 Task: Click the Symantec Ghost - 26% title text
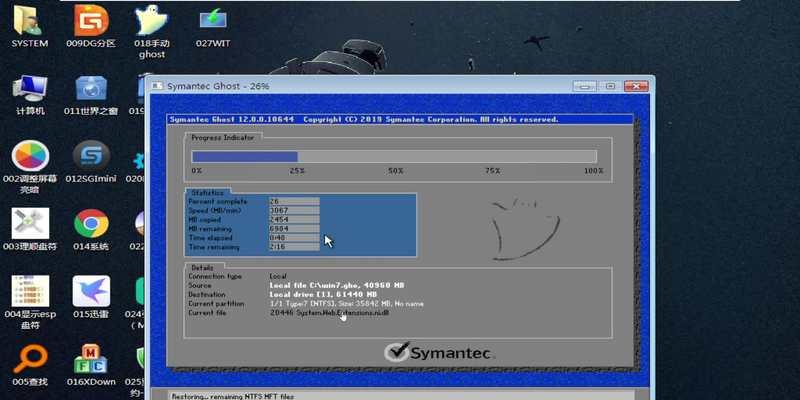tap(218, 87)
